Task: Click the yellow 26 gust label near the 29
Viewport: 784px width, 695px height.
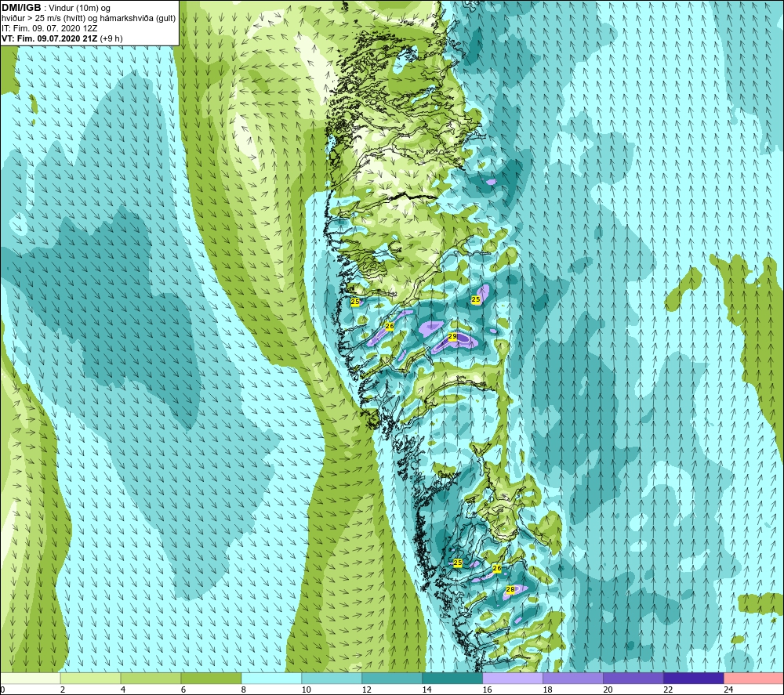Action: click(390, 326)
